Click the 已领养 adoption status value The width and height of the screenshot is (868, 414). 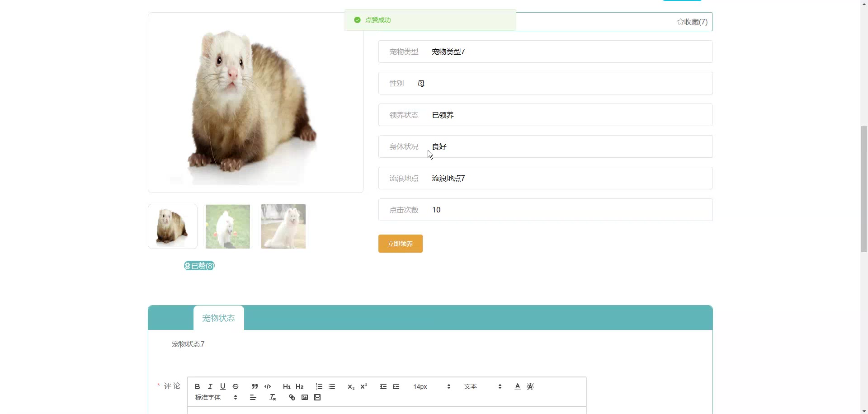pyautogui.click(x=443, y=115)
